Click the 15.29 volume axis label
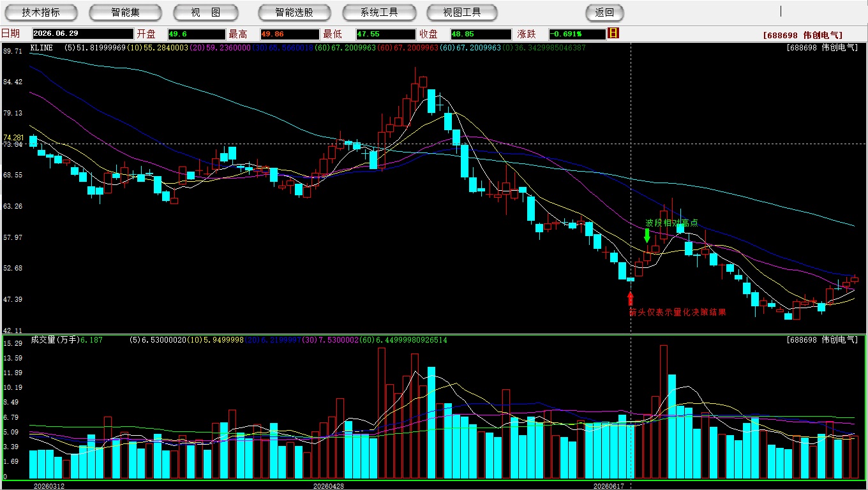Screen dimensions: 868x490 pos(13,343)
